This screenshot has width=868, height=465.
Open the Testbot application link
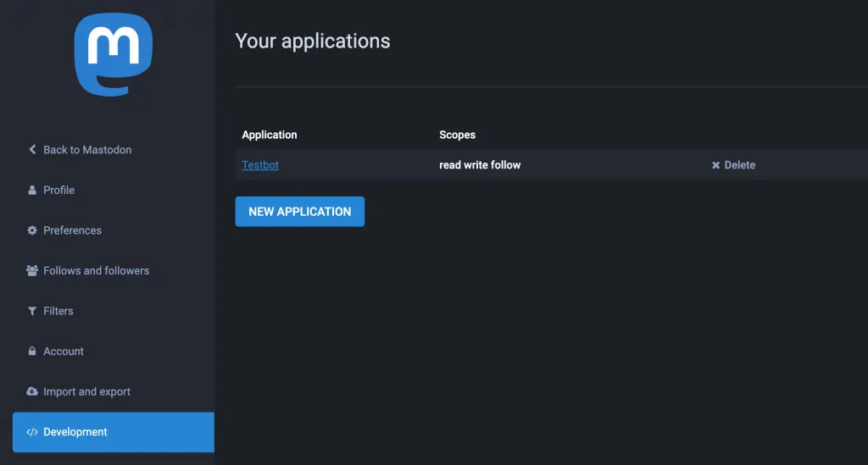point(260,165)
